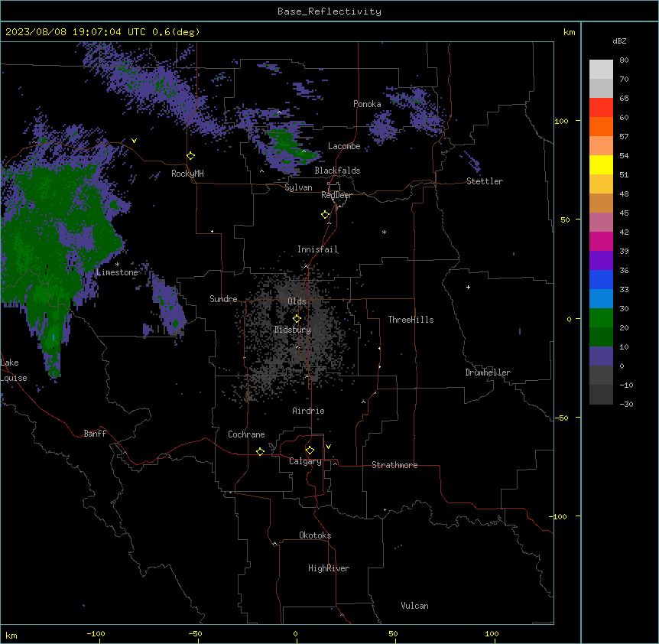Screen dimensions: 659x644
Task: Pick the red 60-65 dBZ legend swatch
Action: click(x=601, y=108)
